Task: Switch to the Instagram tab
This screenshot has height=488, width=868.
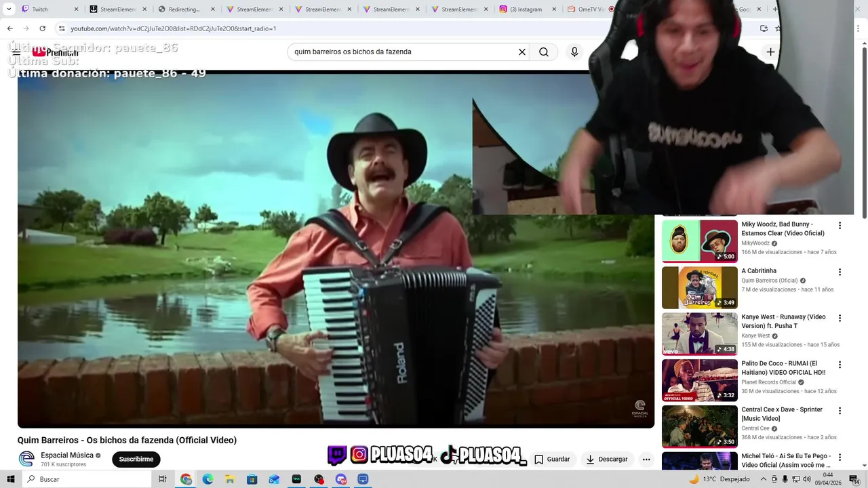Action: coord(527,9)
